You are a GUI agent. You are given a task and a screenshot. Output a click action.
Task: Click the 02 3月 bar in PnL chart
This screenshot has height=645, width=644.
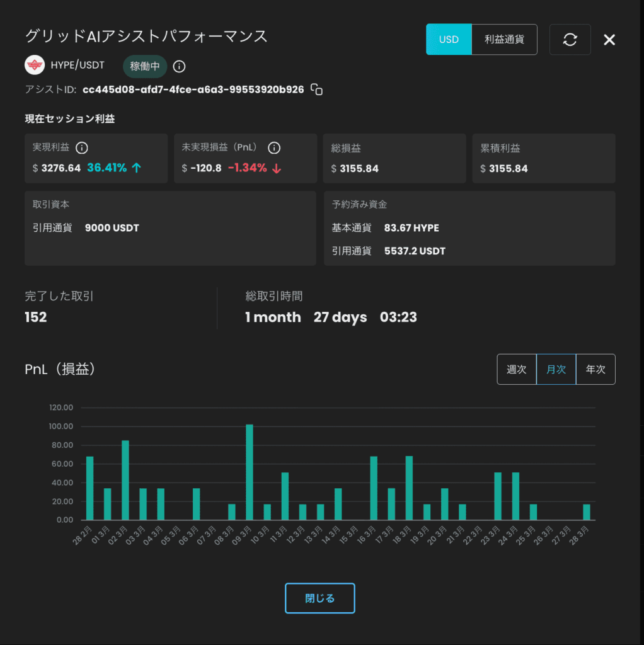(x=125, y=481)
